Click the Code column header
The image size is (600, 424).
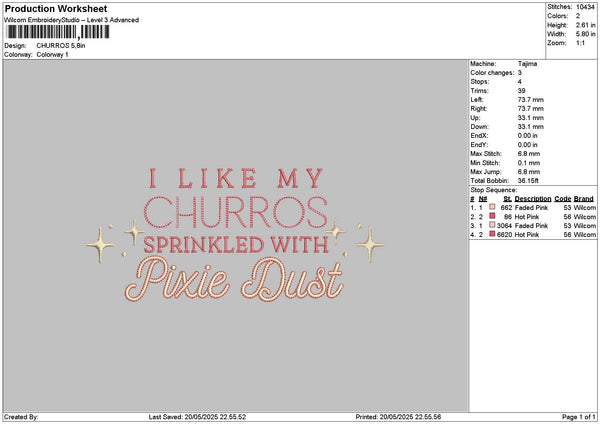pyautogui.click(x=562, y=198)
